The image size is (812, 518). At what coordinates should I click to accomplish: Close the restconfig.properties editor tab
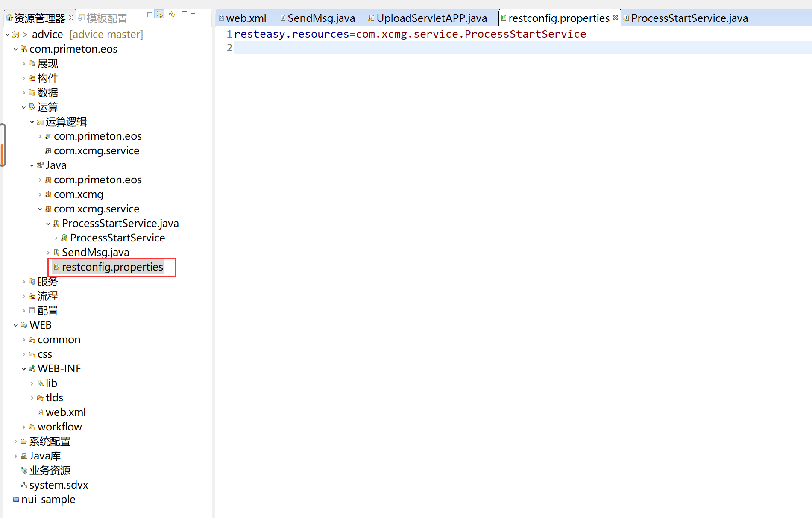click(616, 18)
